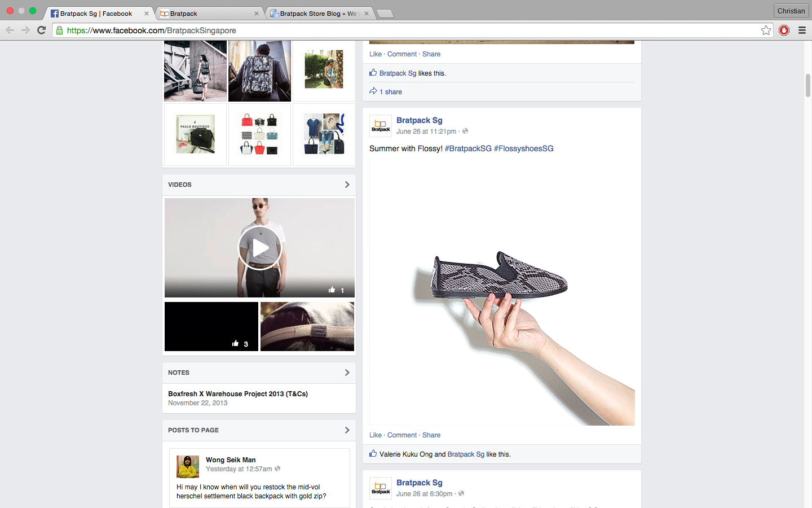Open the blue outfit flat-lay photo

(324, 134)
